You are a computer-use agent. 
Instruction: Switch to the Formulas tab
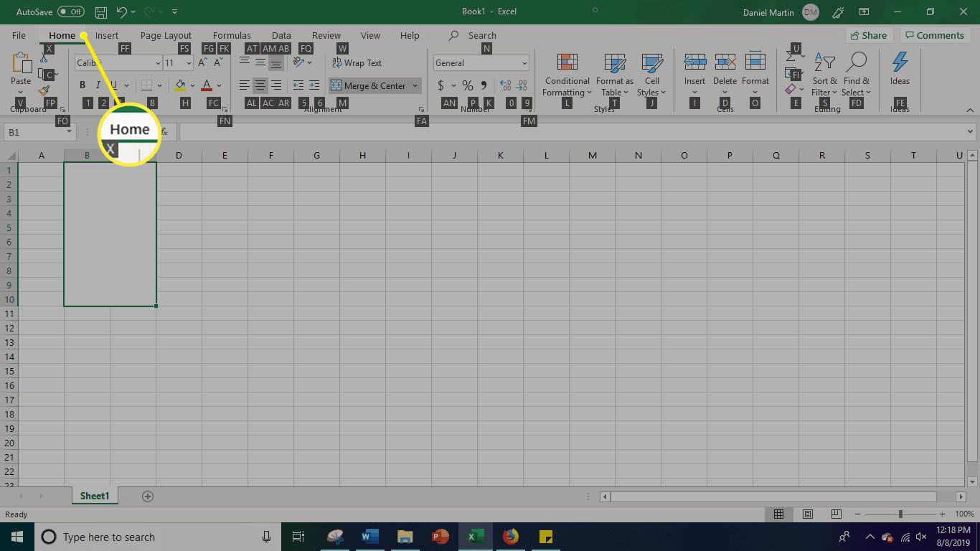tap(232, 35)
